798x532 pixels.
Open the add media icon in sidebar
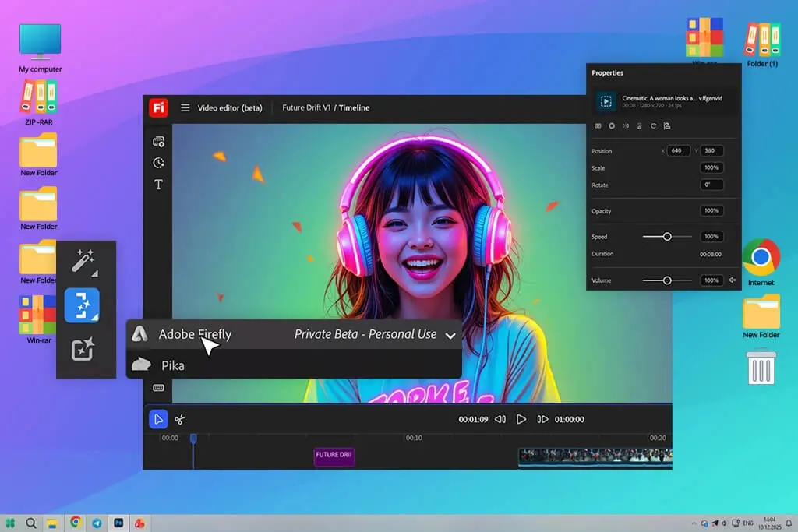[x=158, y=142]
